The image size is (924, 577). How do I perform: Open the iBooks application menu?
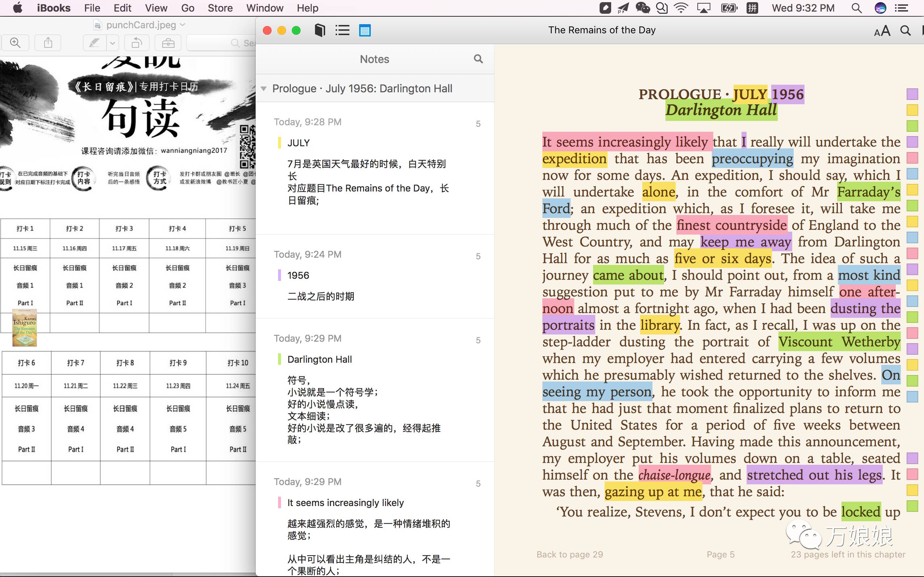(x=54, y=8)
